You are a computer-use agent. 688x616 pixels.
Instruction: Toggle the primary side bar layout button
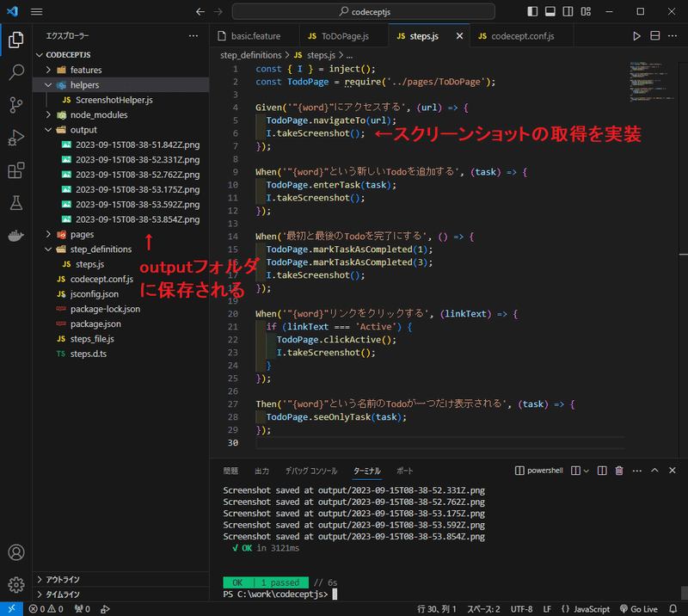click(x=532, y=11)
